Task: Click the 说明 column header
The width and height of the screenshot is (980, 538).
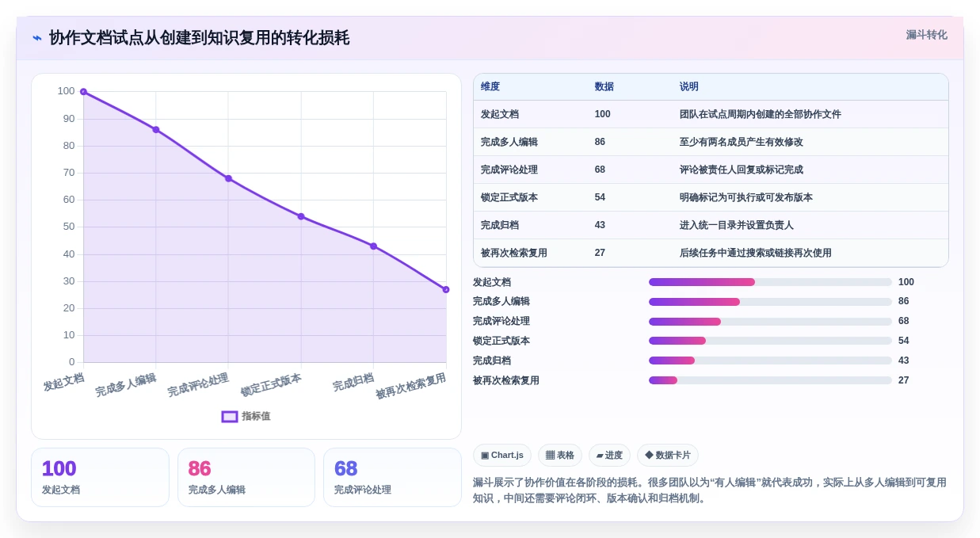Action: (x=689, y=87)
